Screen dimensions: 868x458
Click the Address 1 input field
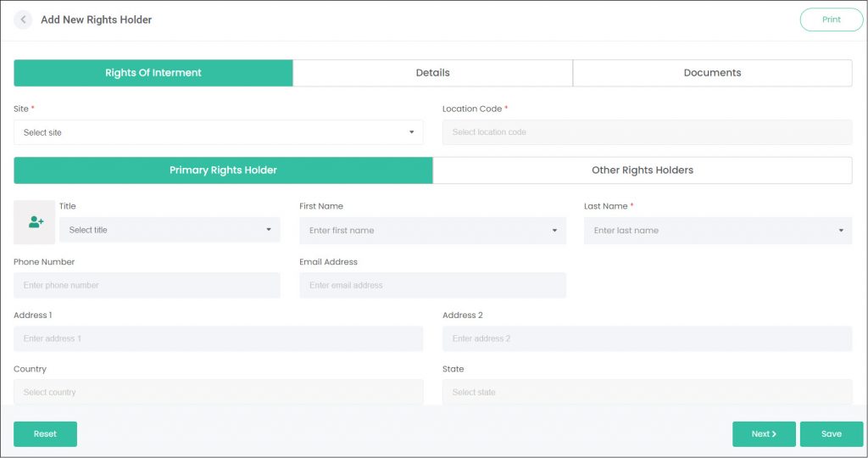click(218, 338)
